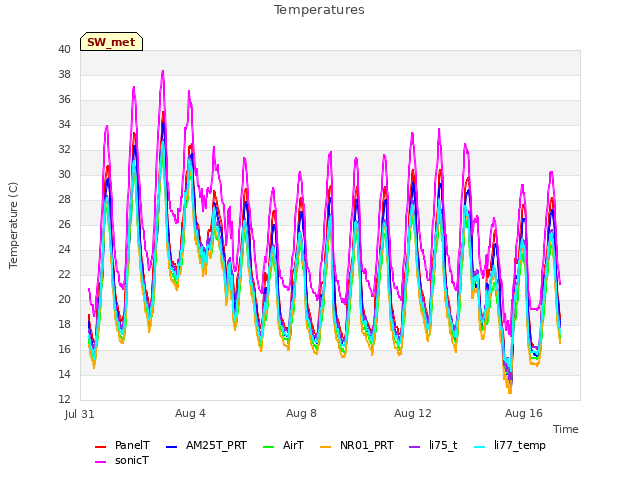
Task: Click the Aug 8 x-axis tick label
Action: [x=301, y=413]
